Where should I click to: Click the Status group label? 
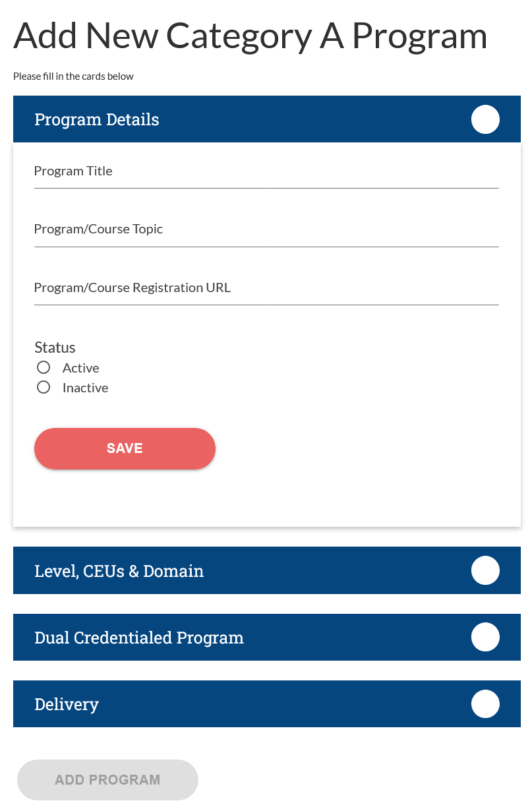coord(55,347)
